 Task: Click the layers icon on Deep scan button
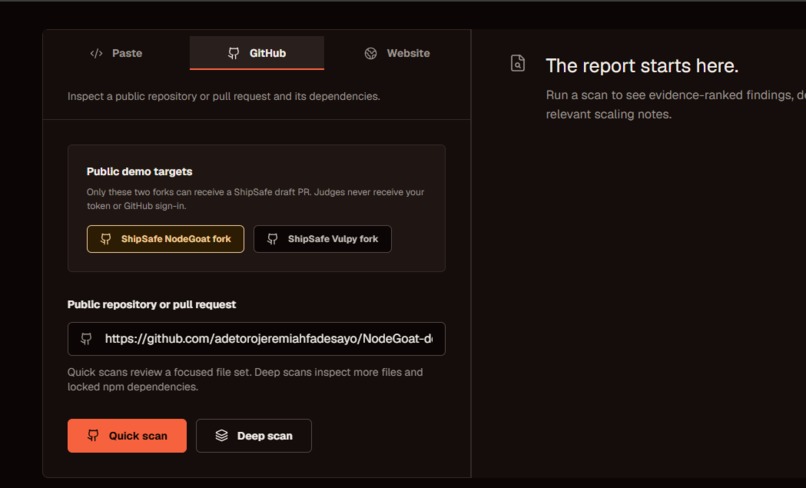222,436
